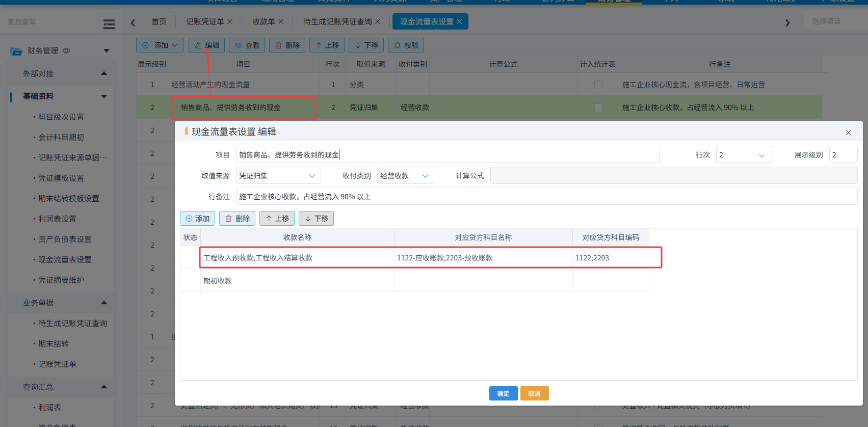Click the dialog's 添加 plus button

coord(197,219)
